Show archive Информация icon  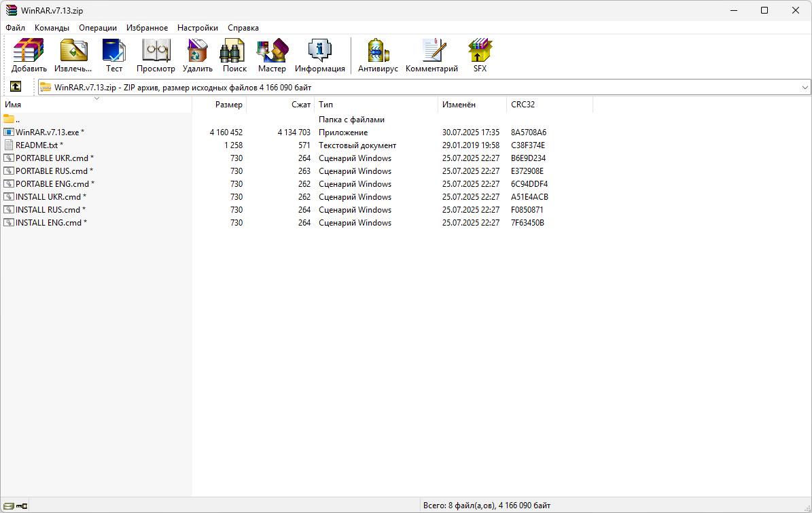click(x=319, y=50)
